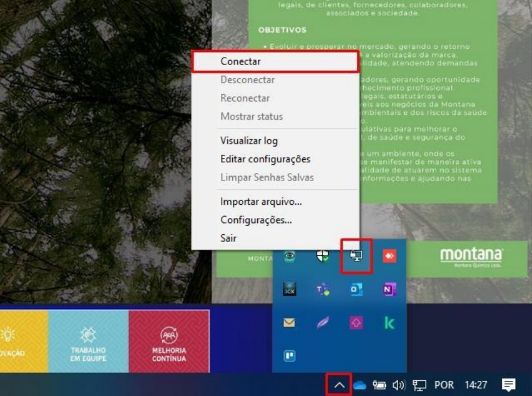Open the notification action center
Image resolution: width=532 pixels, height=396 pixels.
[508, 385]
